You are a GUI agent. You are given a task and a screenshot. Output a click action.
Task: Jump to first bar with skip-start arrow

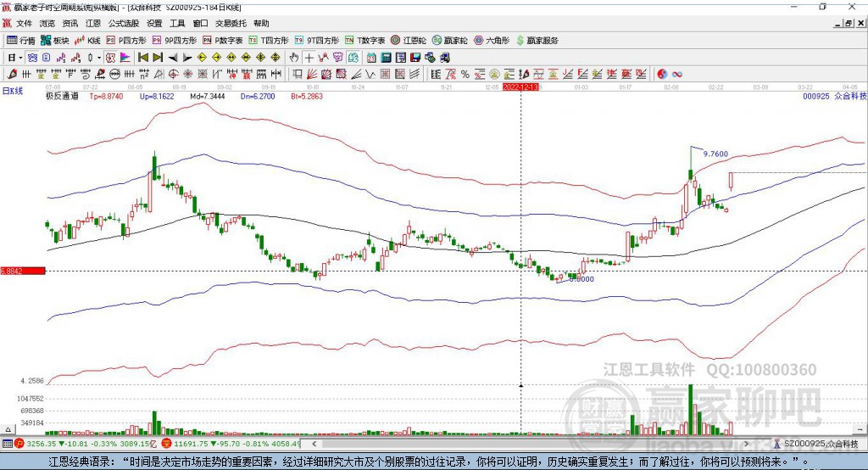click(143, 58)
